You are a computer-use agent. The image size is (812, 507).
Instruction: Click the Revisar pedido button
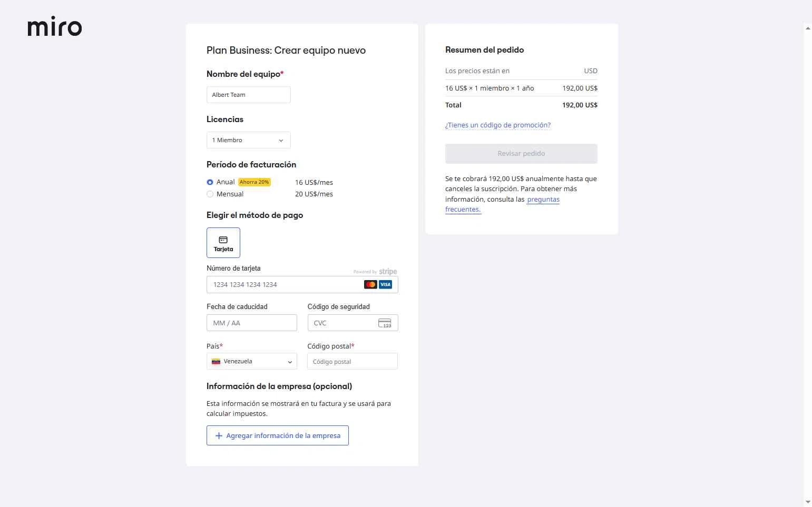pos(521,154)
